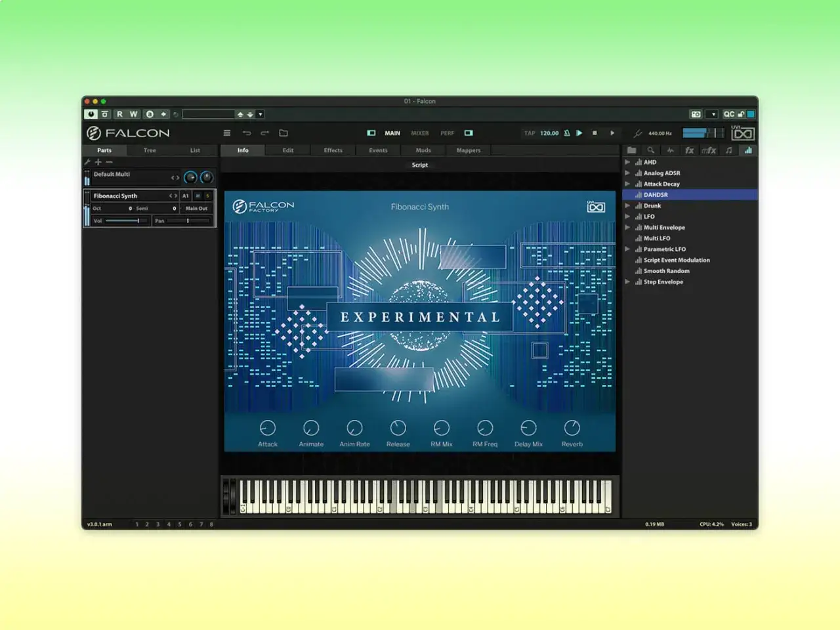Enable automation Write W button
This screenshot has width=840, height=630.
click(133, 114)
